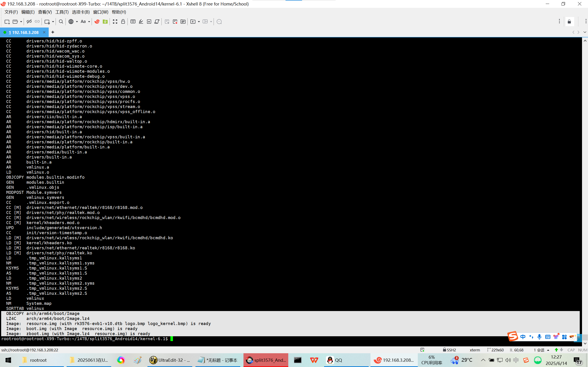The width and height of the screenshot is (588, 367).
Task: Add a new tab with plus button
Action: point(53,32)
